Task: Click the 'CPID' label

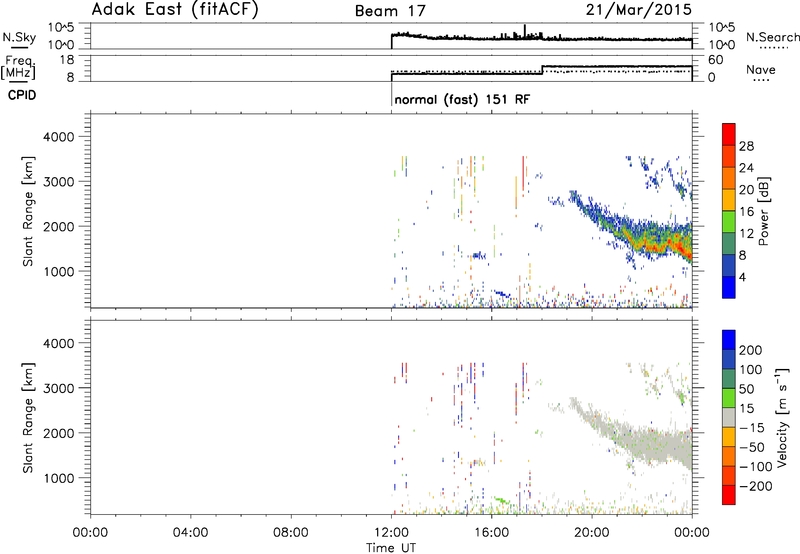Action: [22, 95]
